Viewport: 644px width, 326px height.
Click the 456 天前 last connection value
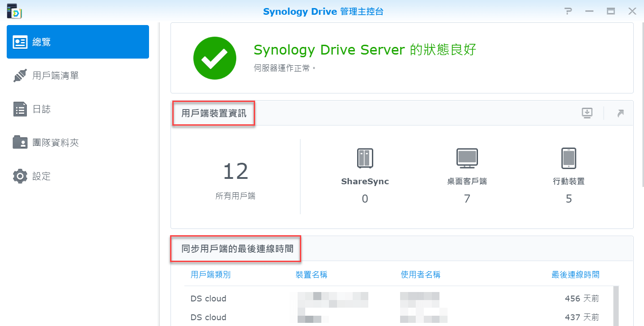(x=582, y=298)
